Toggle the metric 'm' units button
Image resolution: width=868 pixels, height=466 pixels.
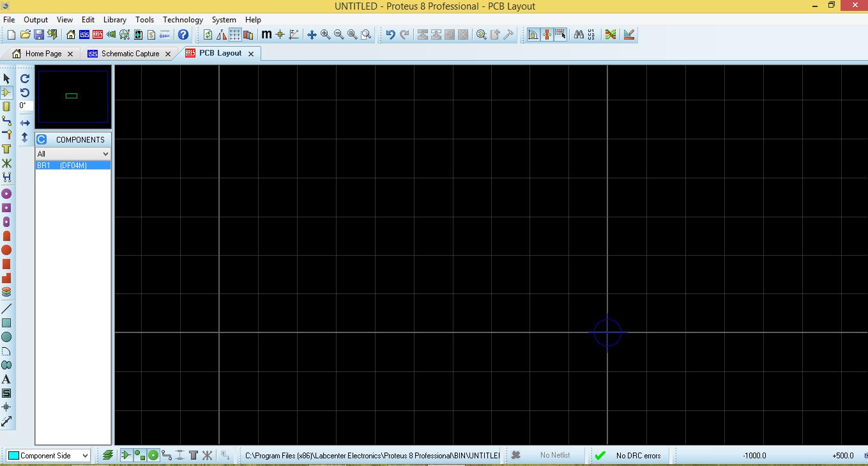click(x=266, y=35)
